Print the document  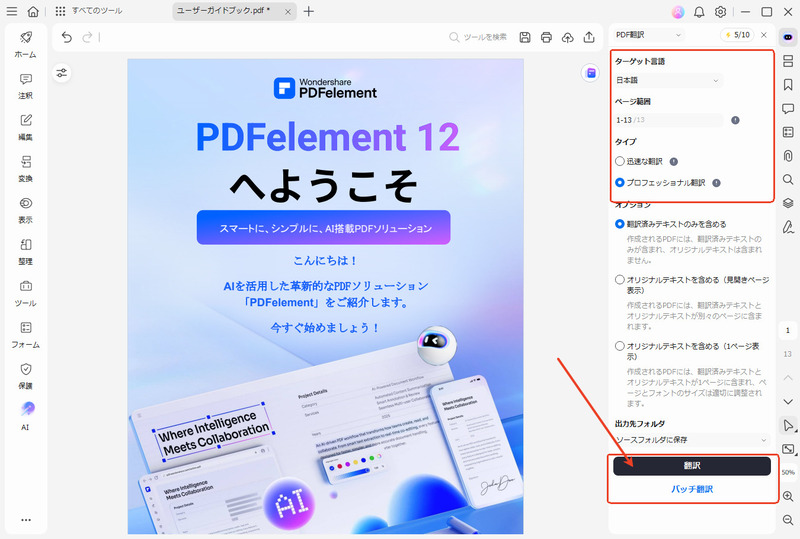(x=546, y=37)
